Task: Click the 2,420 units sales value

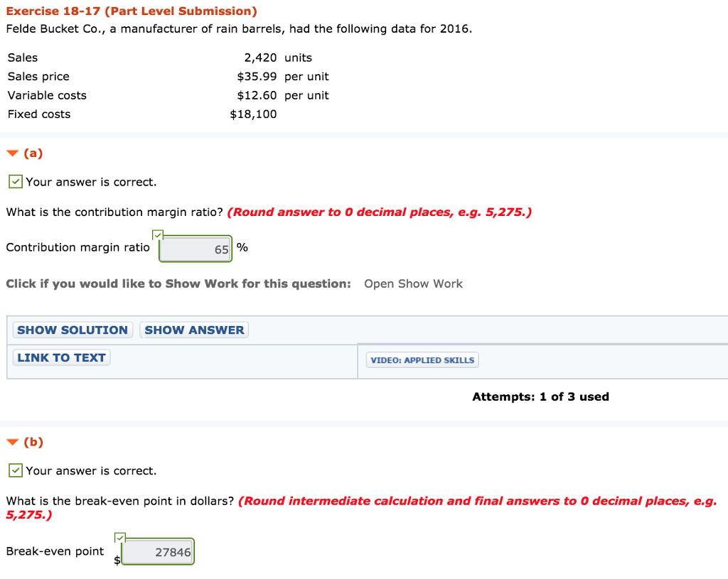Action: [x=260, y=58]
